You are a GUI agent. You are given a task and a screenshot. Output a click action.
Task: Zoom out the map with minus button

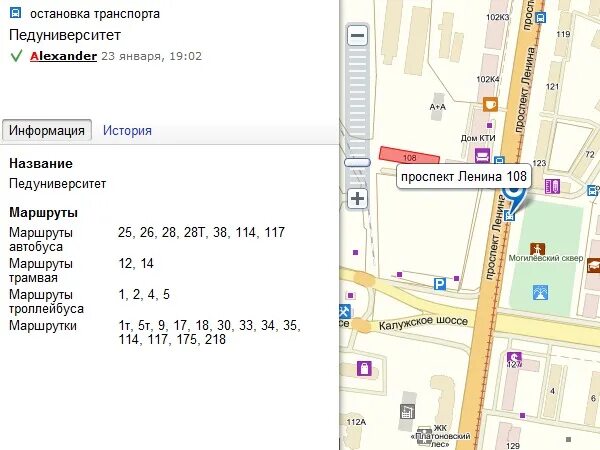click(357, 36)
